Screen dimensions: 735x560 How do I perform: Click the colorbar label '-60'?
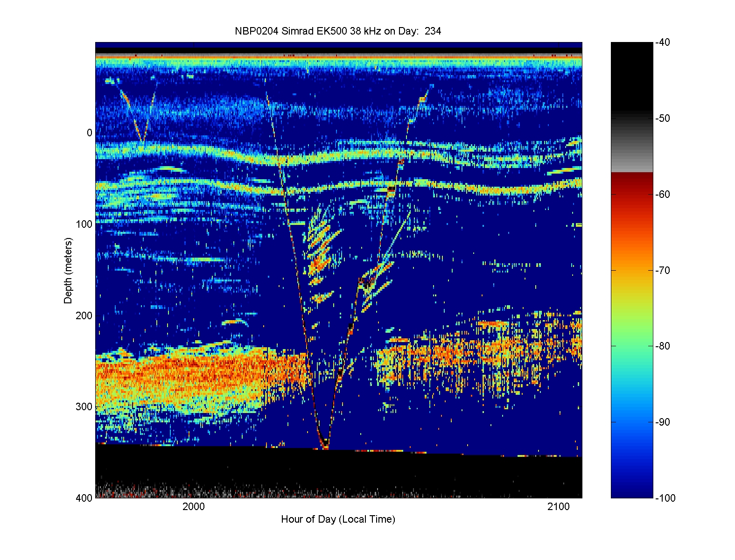coord(662,195)
